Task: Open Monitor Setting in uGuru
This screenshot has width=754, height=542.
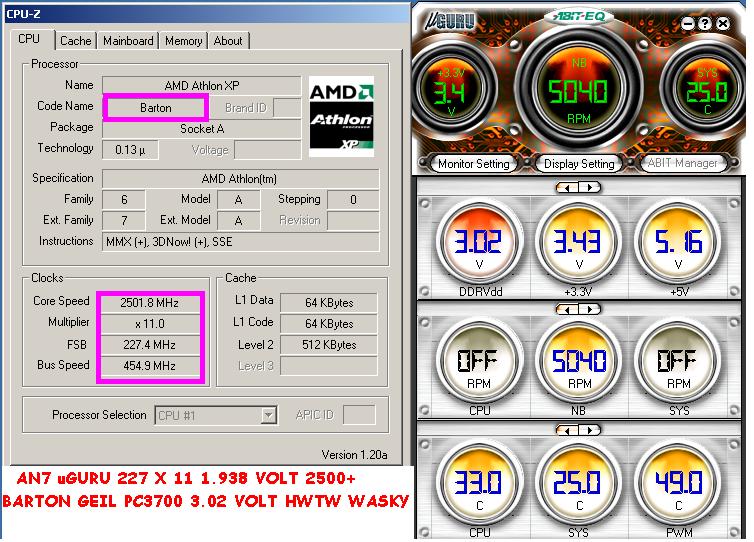Action: [x=473, y=163]
